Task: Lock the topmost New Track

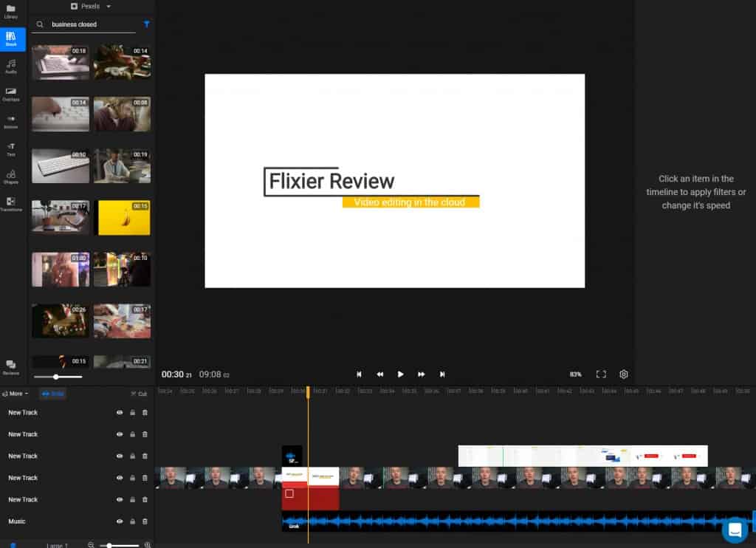Action: 133,412
